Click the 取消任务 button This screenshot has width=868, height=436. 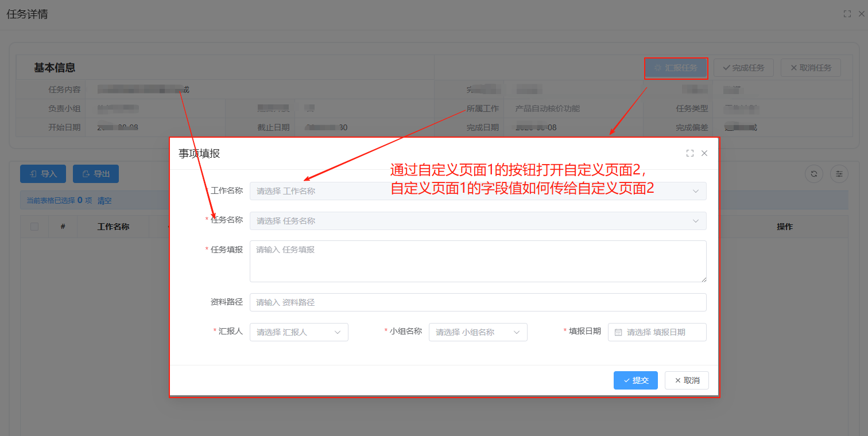click(x=811, y=68)
